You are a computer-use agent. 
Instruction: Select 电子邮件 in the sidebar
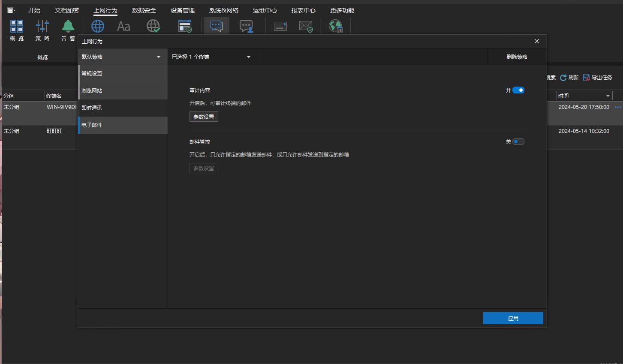(123, 125)
